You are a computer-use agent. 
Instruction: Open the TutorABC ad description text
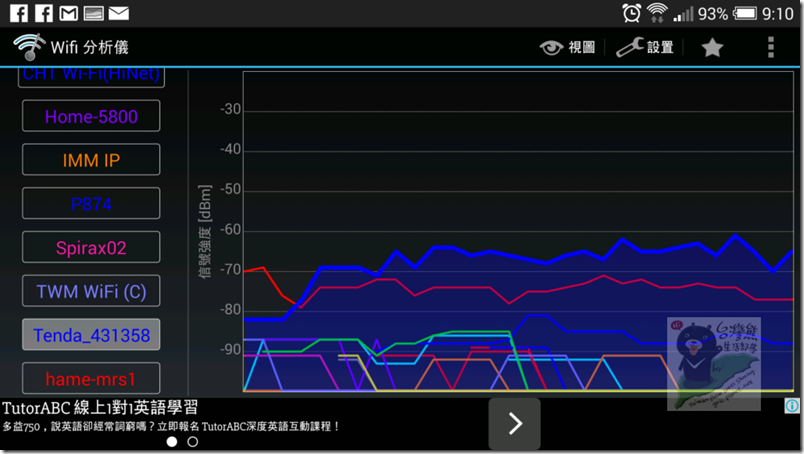[171, 426]
